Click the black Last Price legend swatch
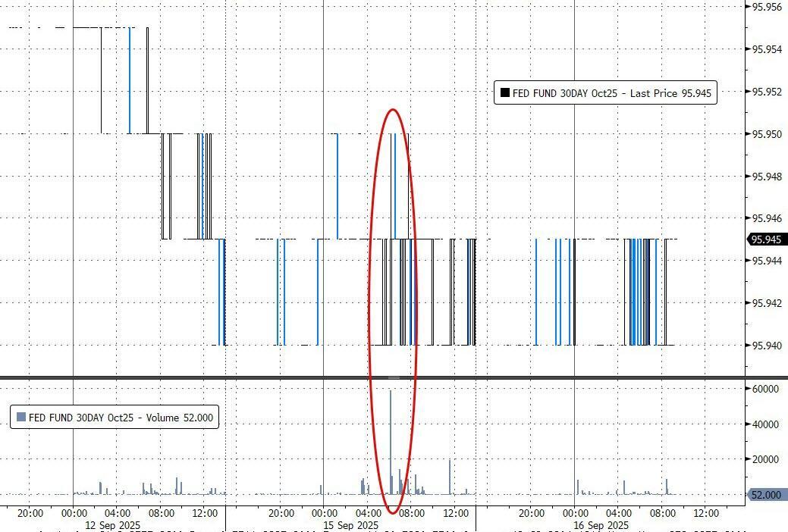The image size is (788, 532). coord(504,93)
